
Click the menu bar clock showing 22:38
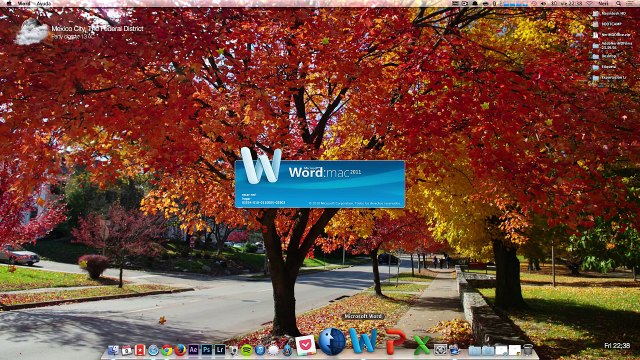click(572, 3)
